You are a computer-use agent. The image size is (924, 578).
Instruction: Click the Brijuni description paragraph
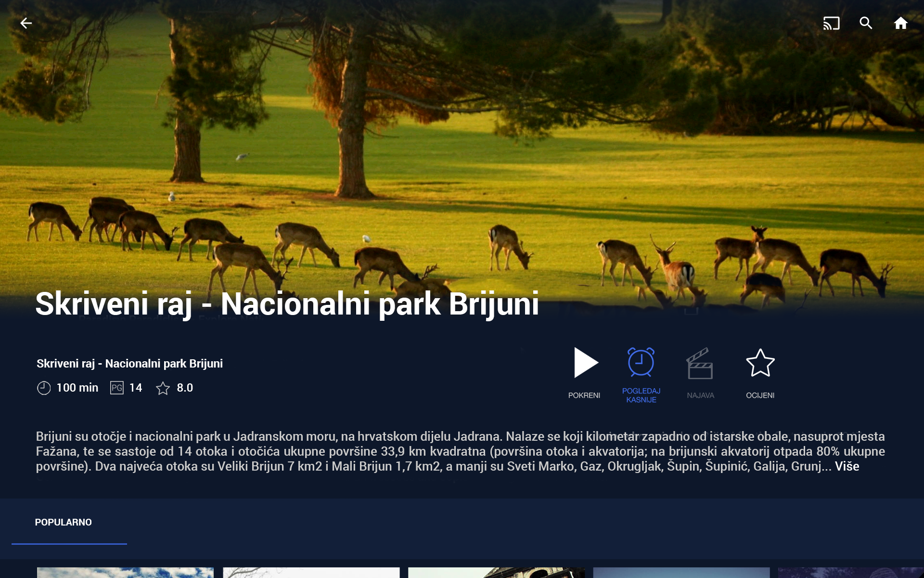[460, 451]
